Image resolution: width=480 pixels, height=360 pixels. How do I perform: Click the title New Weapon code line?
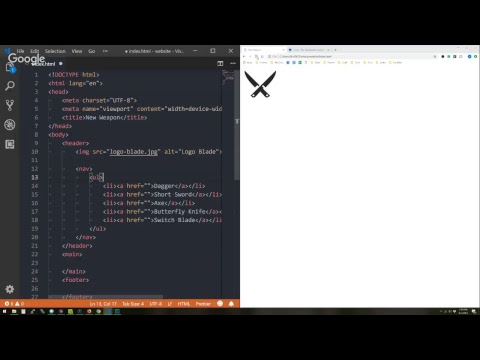click(104, 117)
